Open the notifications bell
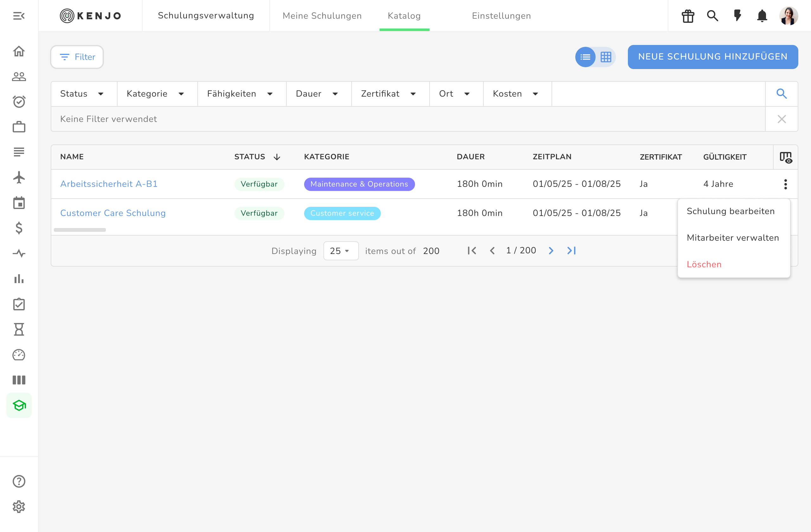The image size is (811, 532). (762, 16)
